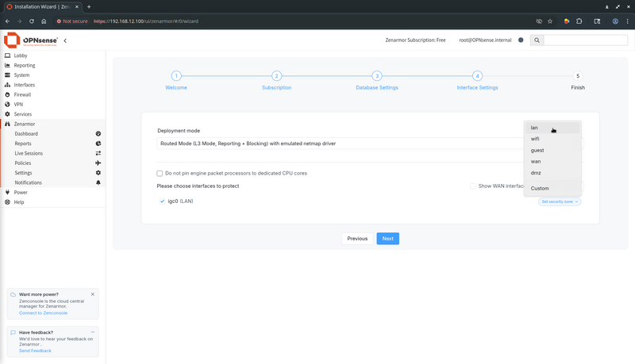This screenshot has width=635, height=364.
Task: Click the Next button
Action: pyautogui.click(x=387, y=239)
